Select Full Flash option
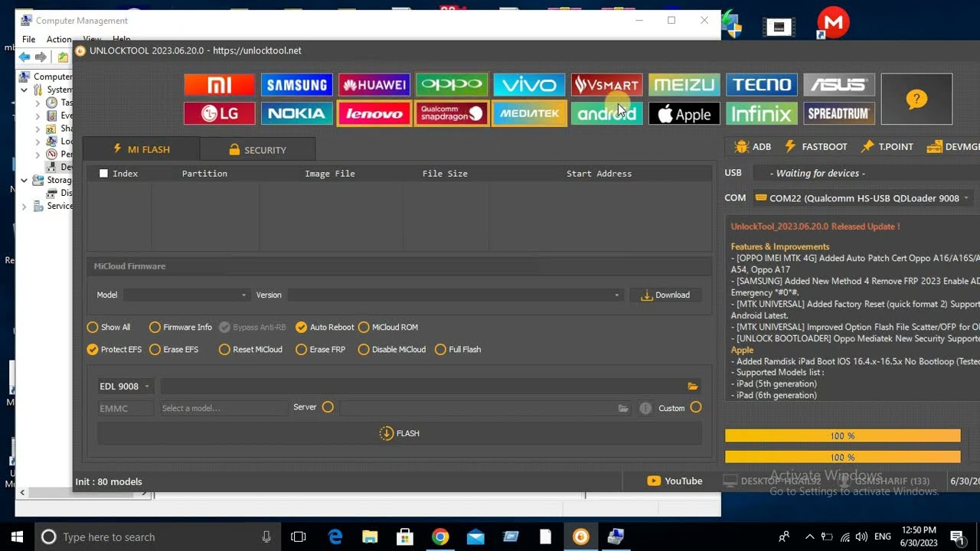The height and width of the screenshot is (551, 980). click(x=458, y=350)
